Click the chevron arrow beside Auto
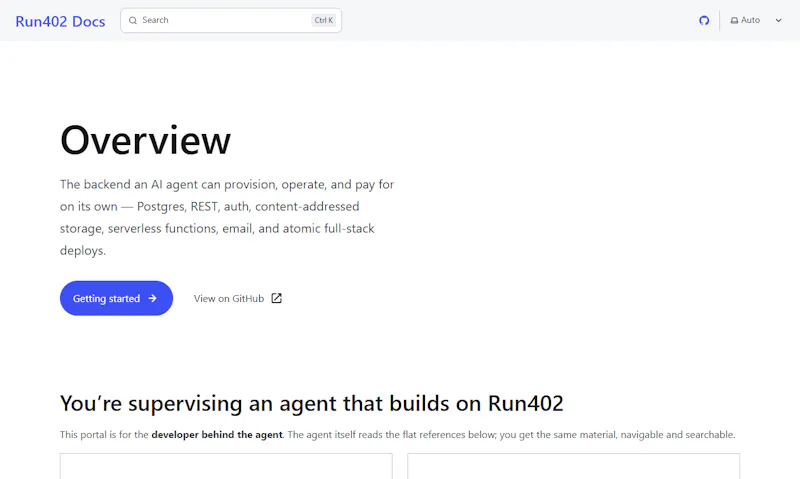This screenshot has width=800, height=479. click(x=779, y=20)
